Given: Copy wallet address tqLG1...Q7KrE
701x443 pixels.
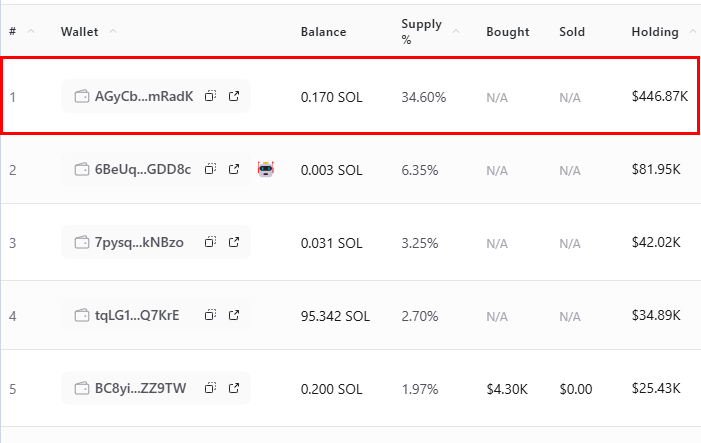Looking at the screenshot, I should point(210,315).
